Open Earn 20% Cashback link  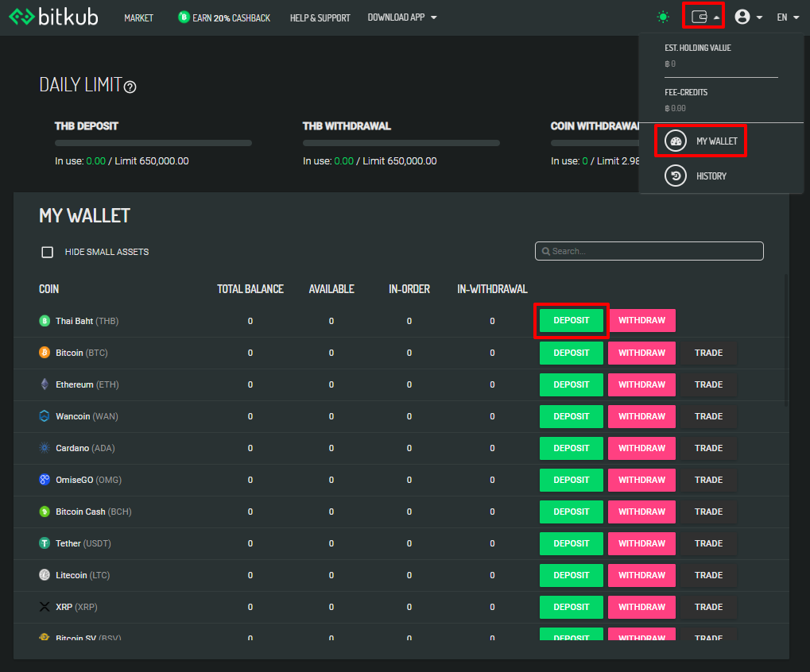(223, 18)
